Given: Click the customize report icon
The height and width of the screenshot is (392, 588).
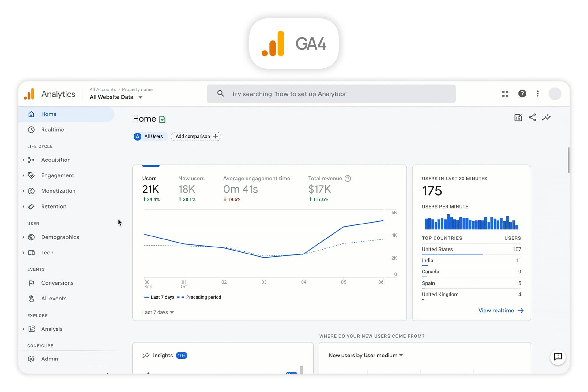Looking at the screenshot, I should click(518, 117).
